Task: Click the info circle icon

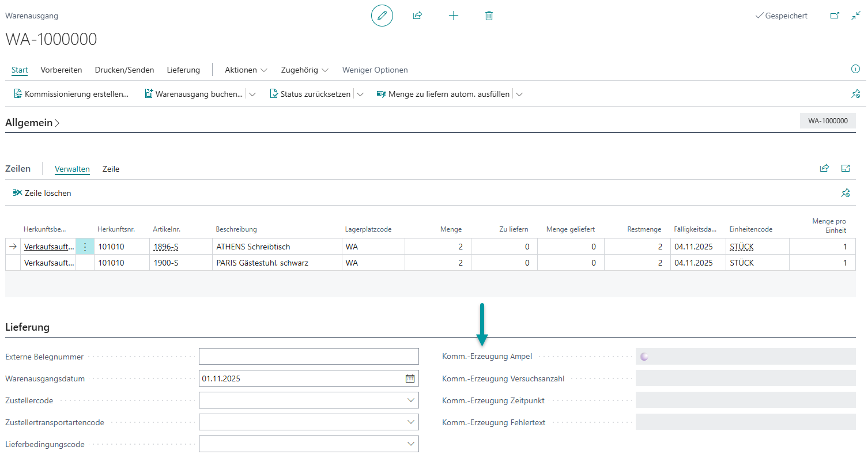Action: coord(855,69)
